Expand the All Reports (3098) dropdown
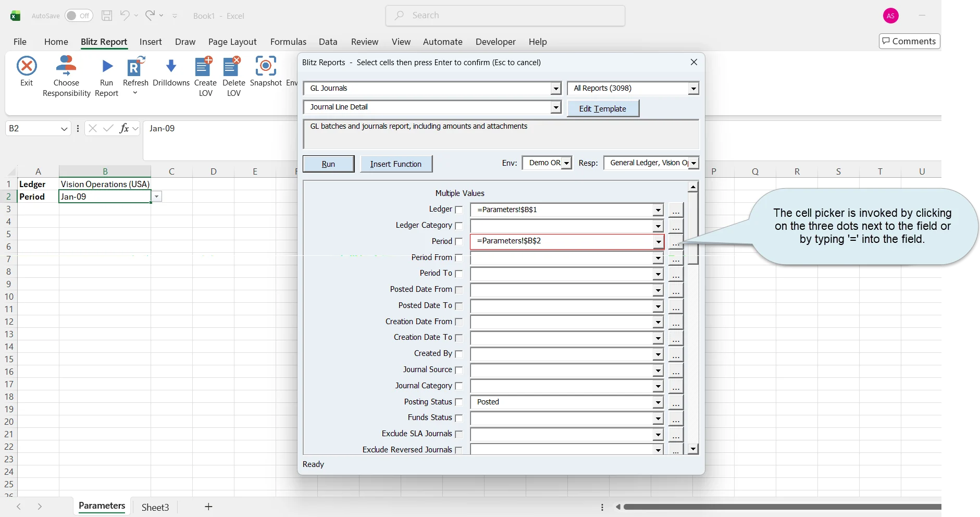This screenshot has height=517, width=980. coord(693,89)
